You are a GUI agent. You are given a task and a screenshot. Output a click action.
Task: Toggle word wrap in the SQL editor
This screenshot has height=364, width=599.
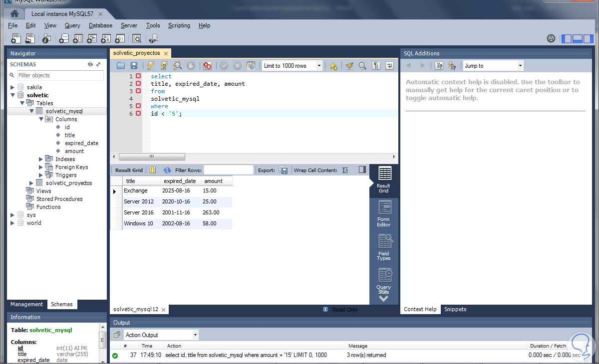pyautogui.click(x=390, y=66)
